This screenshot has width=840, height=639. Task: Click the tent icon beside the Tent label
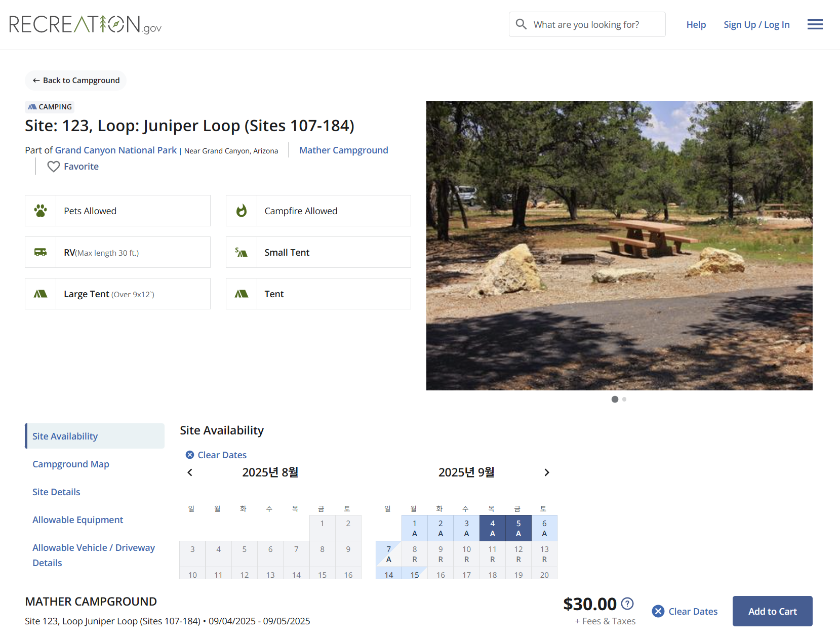click(x=242, y=294)
